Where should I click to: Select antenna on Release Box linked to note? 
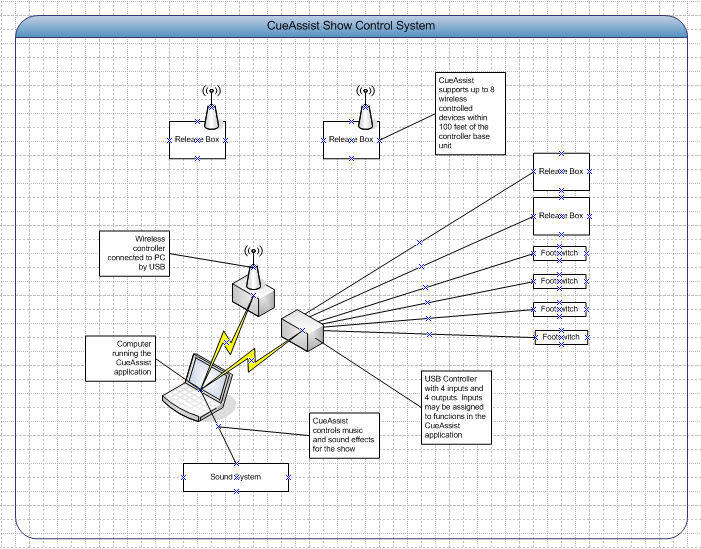click(x=366, y=107)
